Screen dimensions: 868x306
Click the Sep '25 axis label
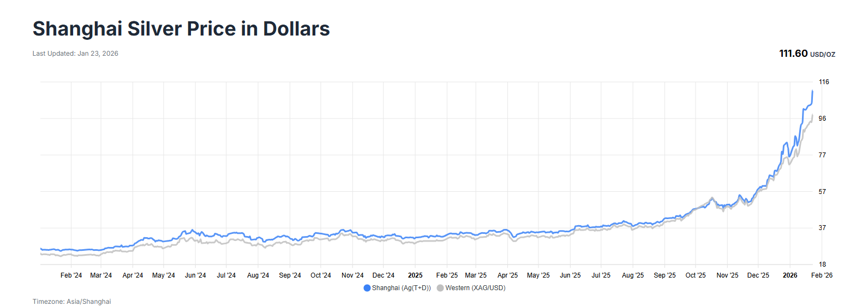(x=665, y=275)
